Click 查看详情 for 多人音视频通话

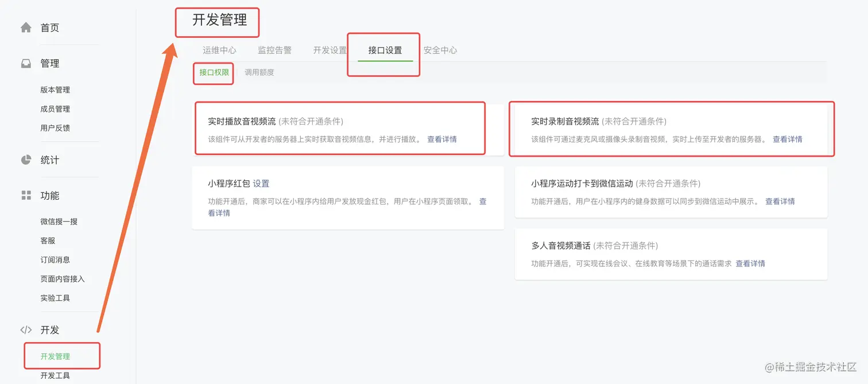(750, 263)
